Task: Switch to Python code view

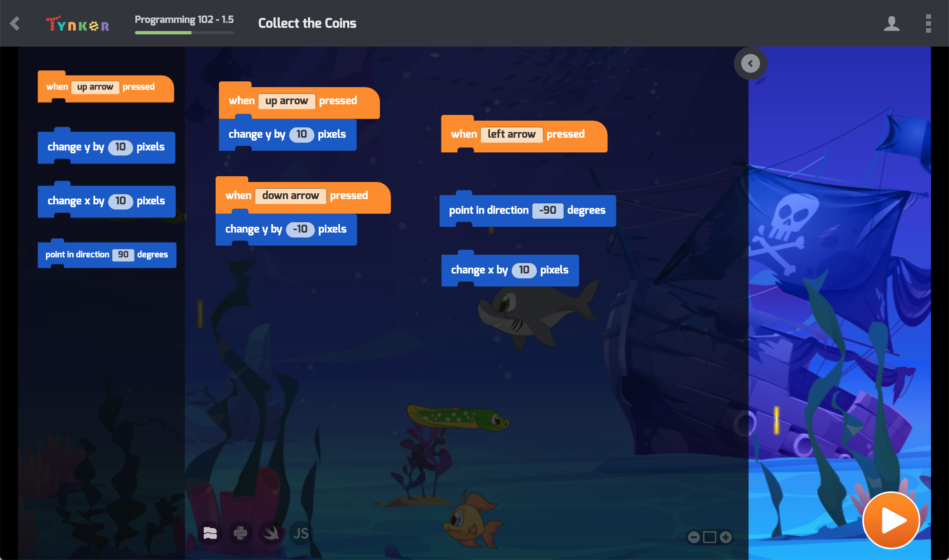Action: pos(241,533)
